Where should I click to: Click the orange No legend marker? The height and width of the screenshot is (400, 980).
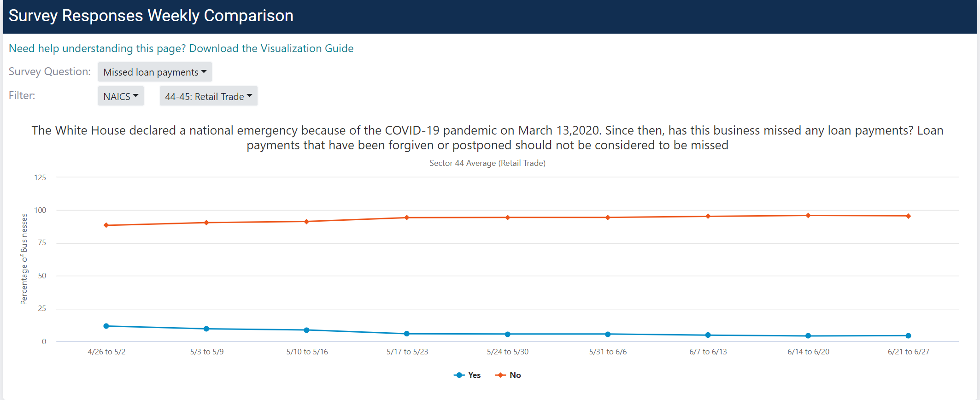pyautogui.click(x=500, y=375)
